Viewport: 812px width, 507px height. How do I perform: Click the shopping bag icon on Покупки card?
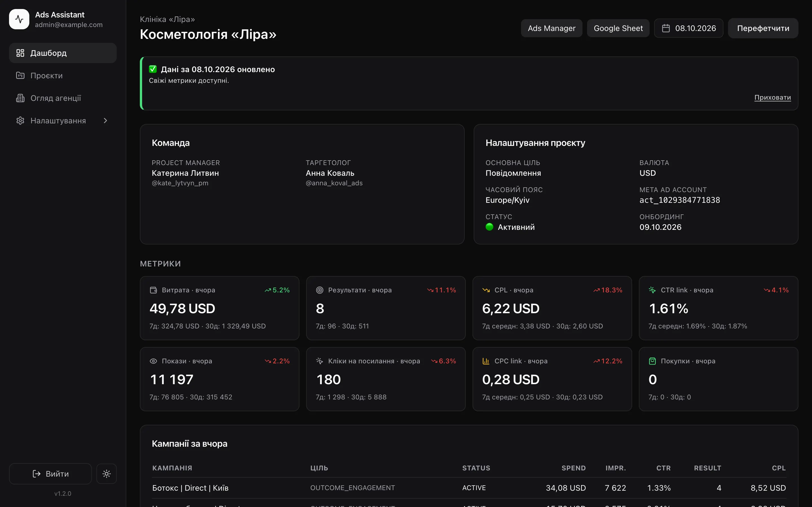click(x=652, y=361)
